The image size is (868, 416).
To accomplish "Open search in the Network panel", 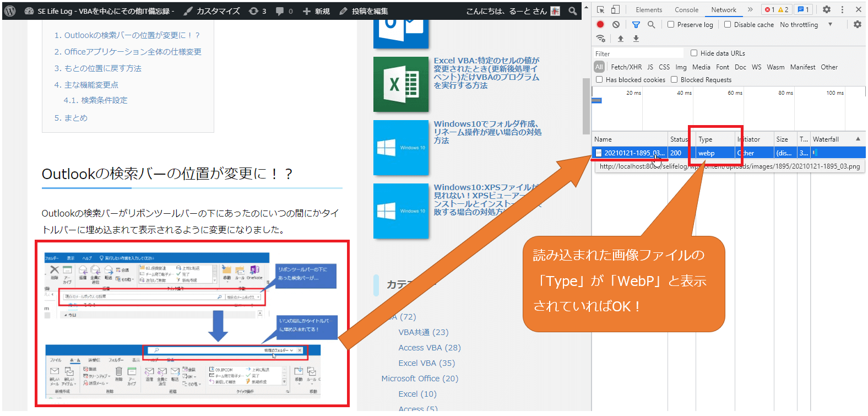I will pyautogui.click(x=652, y=24).
